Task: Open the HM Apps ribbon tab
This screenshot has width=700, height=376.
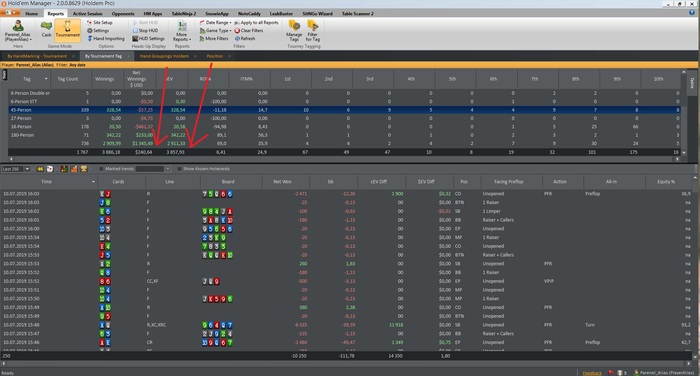Action: pos(153,13)
